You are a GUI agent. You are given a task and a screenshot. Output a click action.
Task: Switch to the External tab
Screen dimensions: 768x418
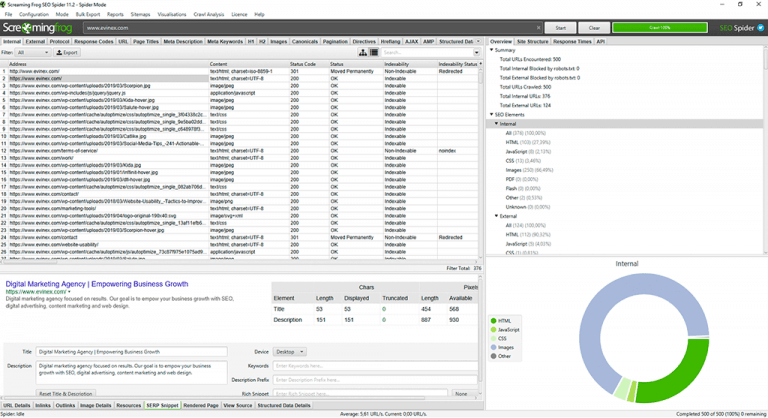[35, 42]
